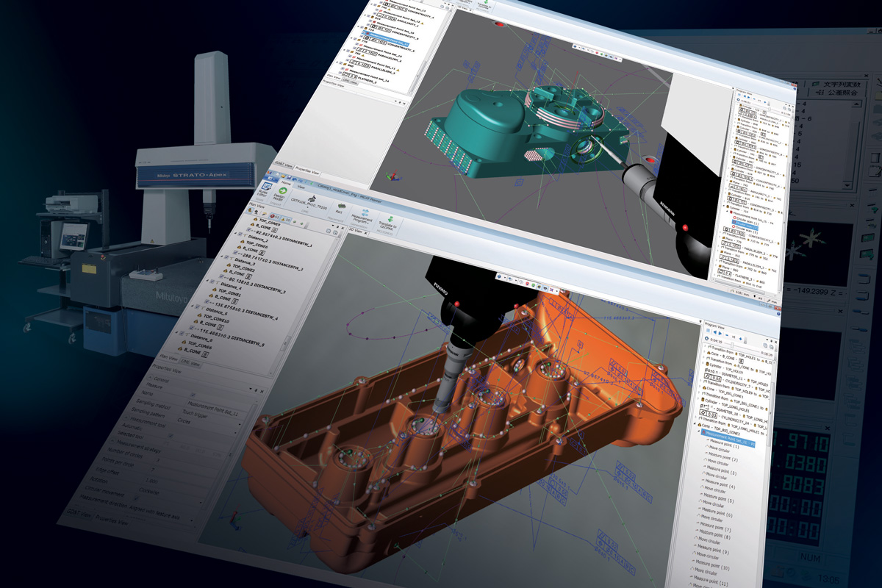882x588 pixels.
Task: Step back in the lower Program View simulation
Action: (x=714, y=332)
